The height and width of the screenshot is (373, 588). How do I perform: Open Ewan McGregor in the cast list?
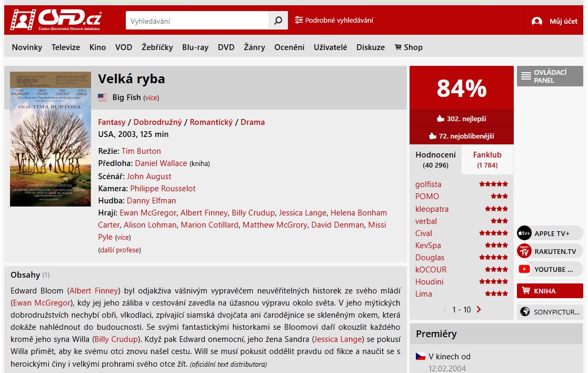click(x=148, y=213)
